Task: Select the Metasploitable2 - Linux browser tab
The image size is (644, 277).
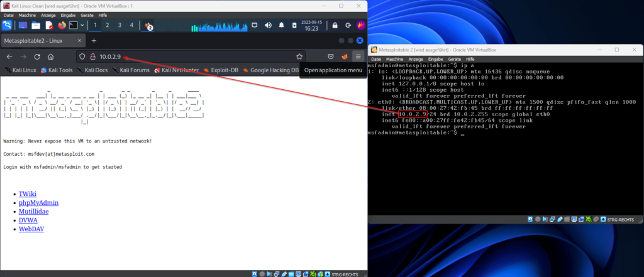Action: point(38,41)
